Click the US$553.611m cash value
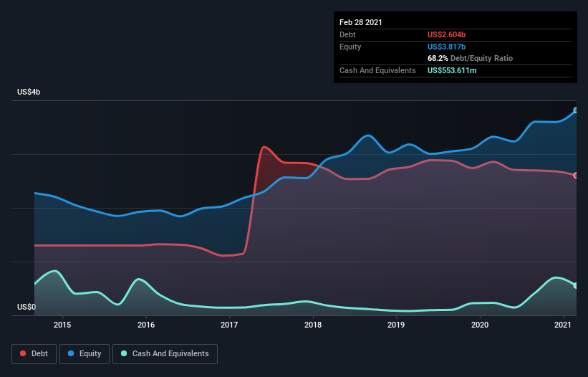The width and height of the screenshot is (588, 377). tap(452, 70)
